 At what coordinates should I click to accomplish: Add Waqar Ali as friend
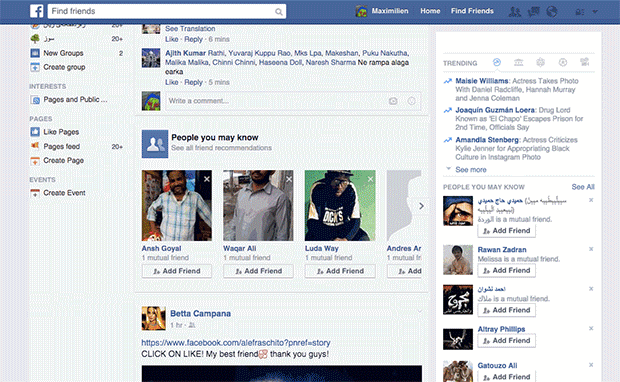(258, 271)
